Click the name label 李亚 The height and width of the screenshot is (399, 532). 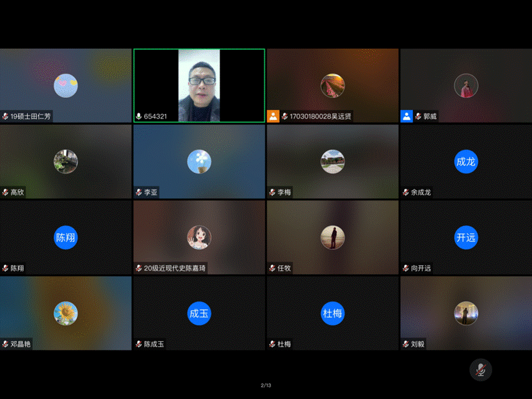[150, 192]
